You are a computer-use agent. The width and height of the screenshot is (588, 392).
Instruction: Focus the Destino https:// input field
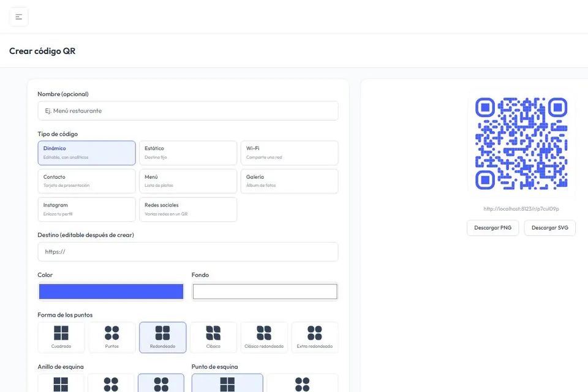point(188,252)
